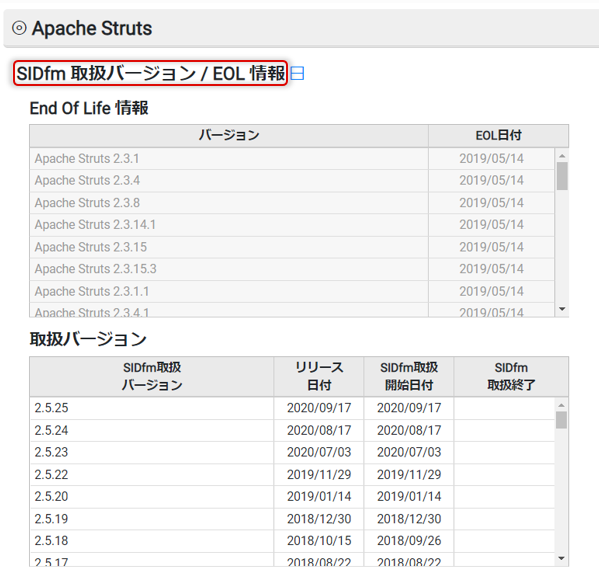Select version 2.5.19 cell
The height and width of the screenshot is (579, 599).
152,519
